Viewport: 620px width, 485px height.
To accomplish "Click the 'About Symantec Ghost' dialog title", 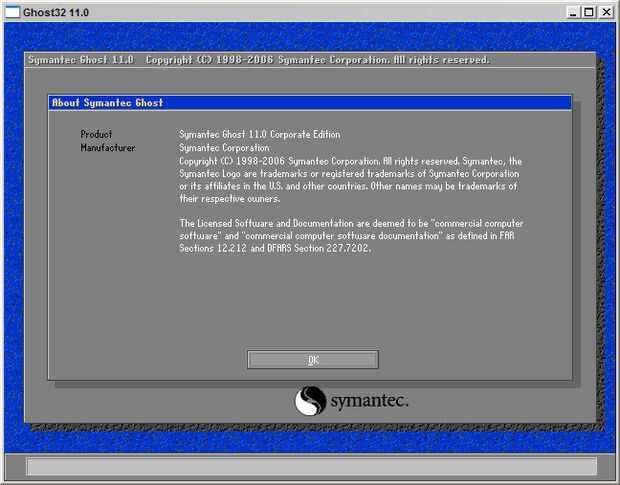I will pyautogui.click(x=108, y=103).
